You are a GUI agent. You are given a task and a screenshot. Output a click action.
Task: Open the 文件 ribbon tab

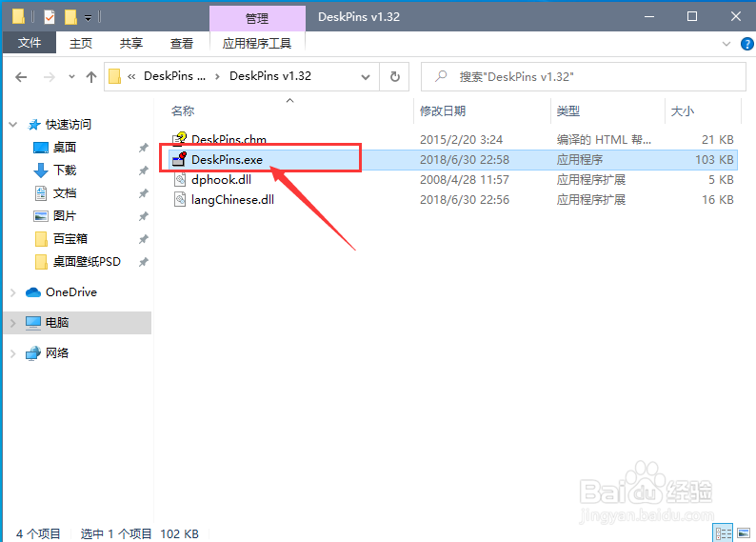(30, 43)
